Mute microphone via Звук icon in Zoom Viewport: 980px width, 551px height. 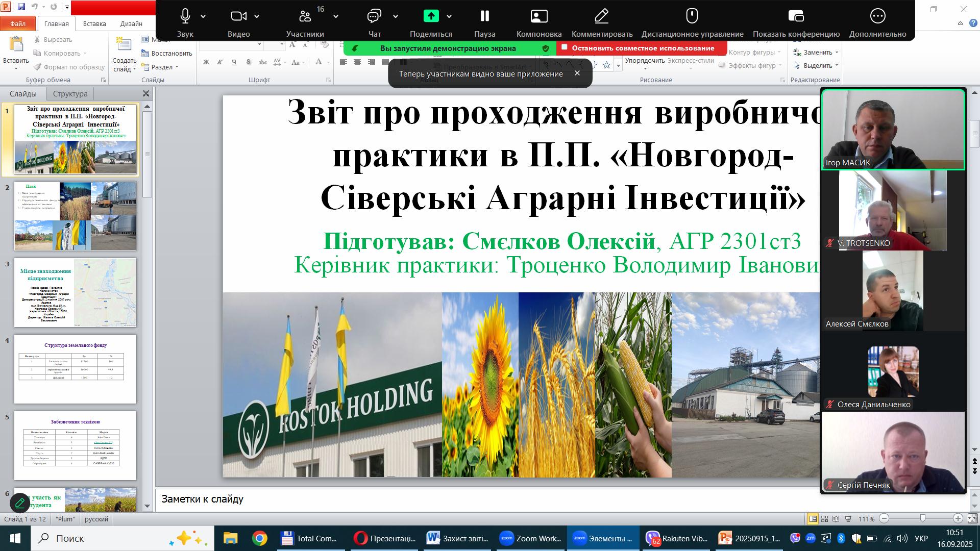[x=185, y=16]
